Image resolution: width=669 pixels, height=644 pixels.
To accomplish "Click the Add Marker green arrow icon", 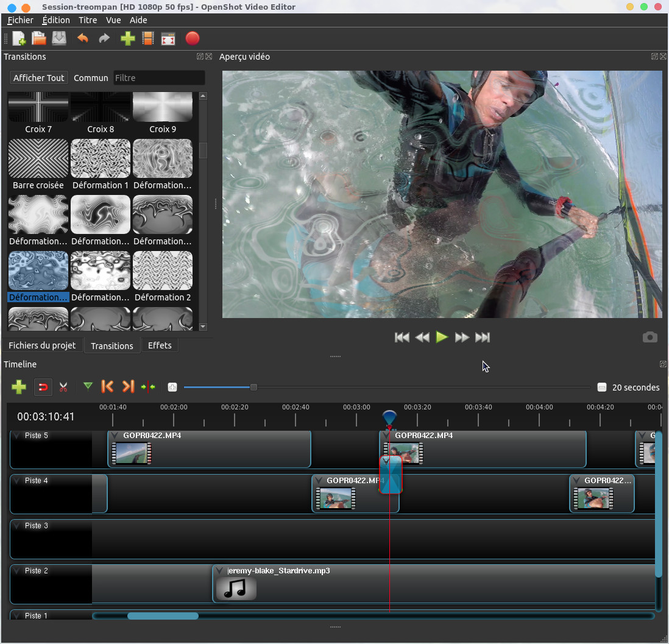I will pos(88,386).
